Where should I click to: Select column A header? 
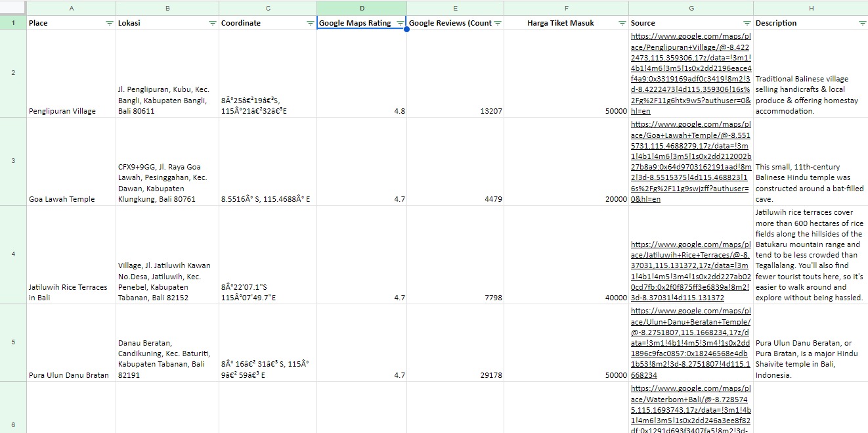tap(71, 8)
